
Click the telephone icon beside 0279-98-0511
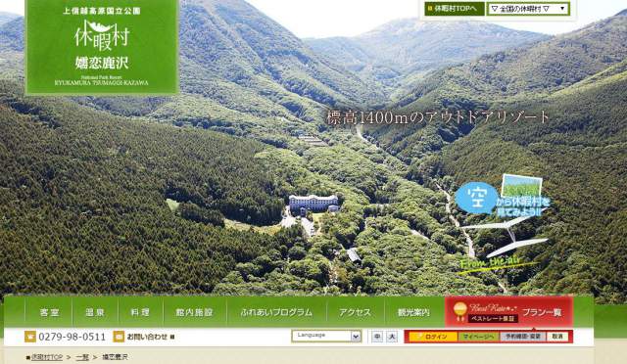pos(30,337)
